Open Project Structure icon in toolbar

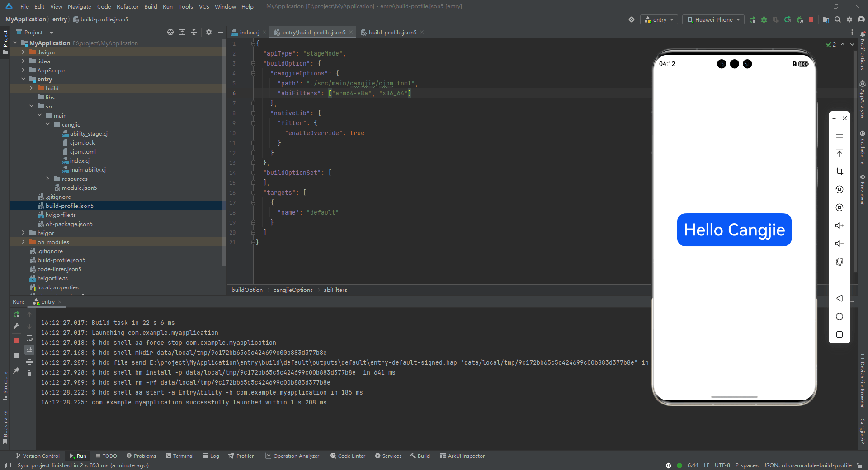point(826,19)
